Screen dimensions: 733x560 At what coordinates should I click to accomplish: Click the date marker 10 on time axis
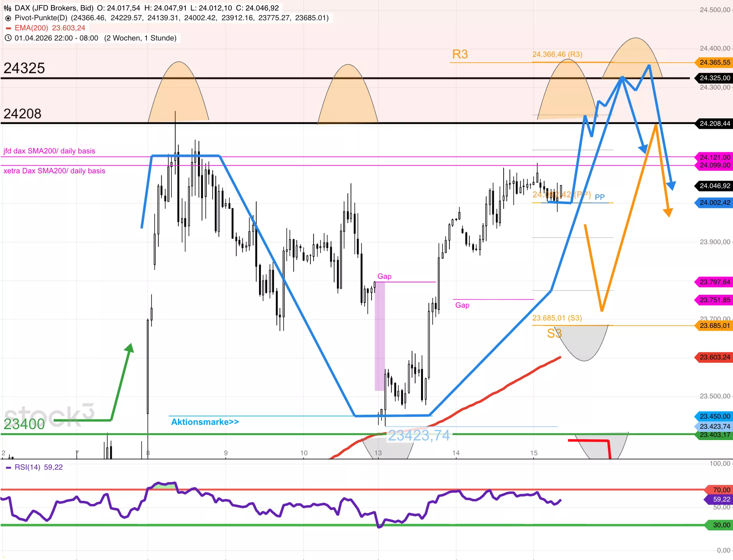(x=304, y=453)
